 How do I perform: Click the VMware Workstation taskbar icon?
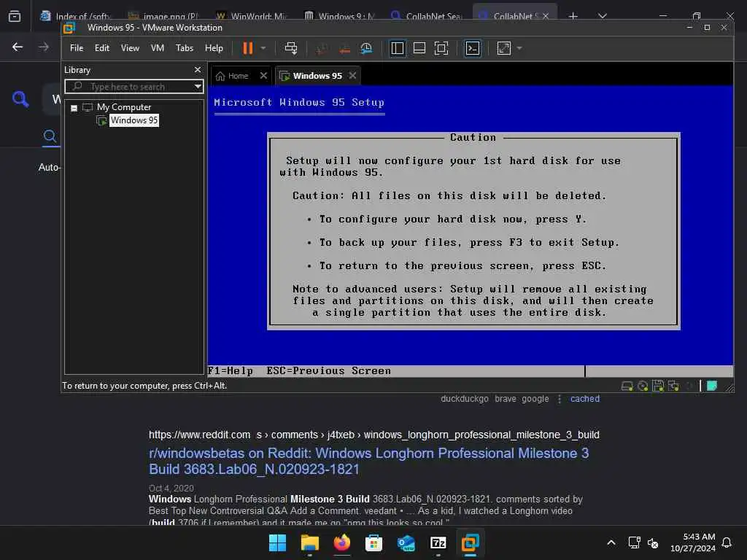471,542
